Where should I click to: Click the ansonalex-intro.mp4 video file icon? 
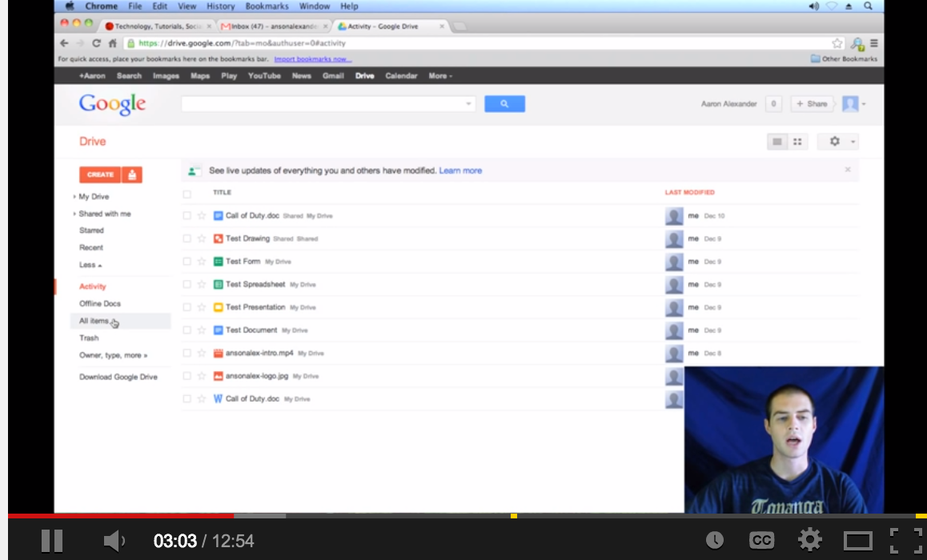point(219,354)
